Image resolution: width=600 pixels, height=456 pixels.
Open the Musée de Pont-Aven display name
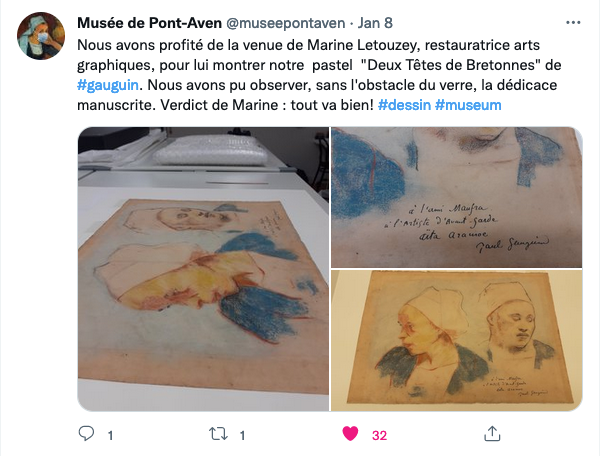pos(149,23)
